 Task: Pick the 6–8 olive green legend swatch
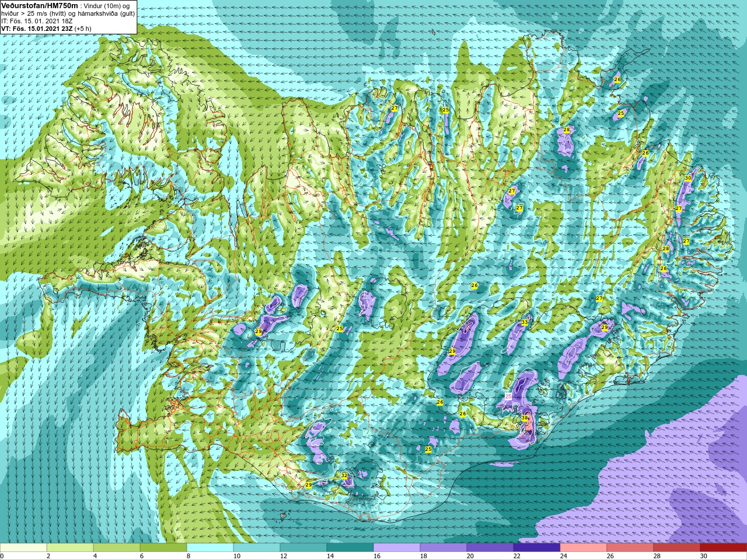(x=163, y=548)
